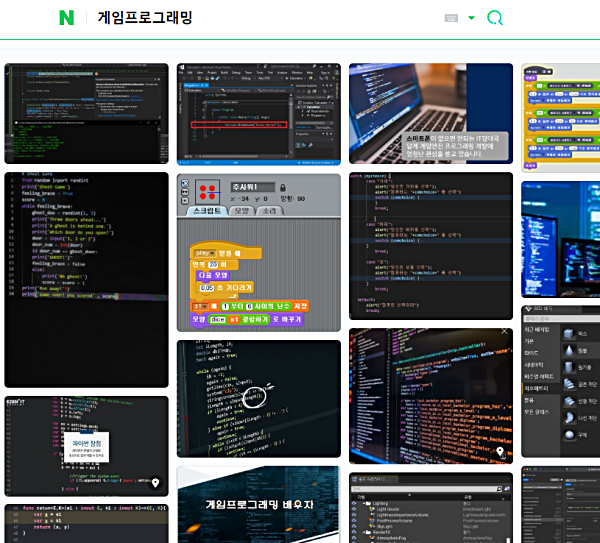Image resolution: width=600 pixels, height=543 pixels.
Task: Open the Visual Studio thumbnail with red highlighted line
Action: (259, 114)
